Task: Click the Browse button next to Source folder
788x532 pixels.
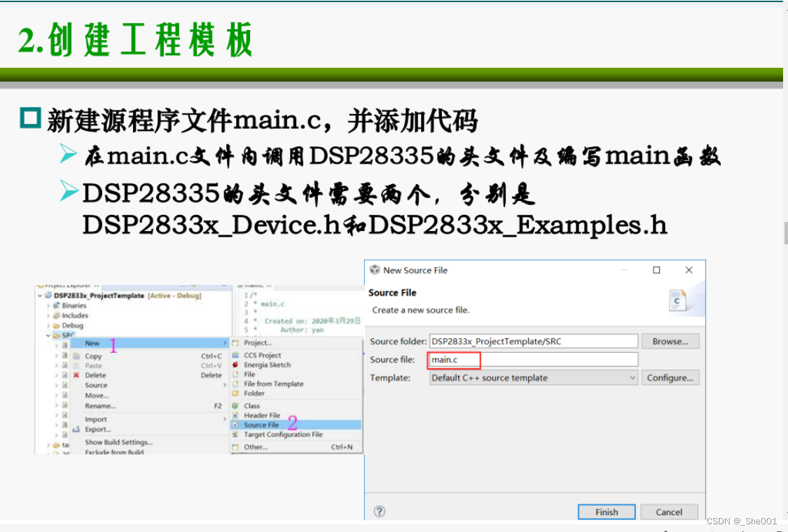Action: coord(670,341)
